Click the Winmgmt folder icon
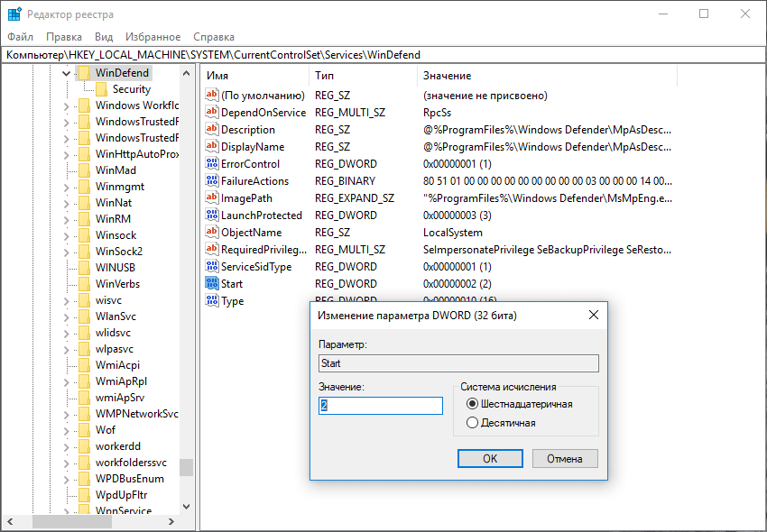Screen dimensions: 767x532 [x=84, y=187]
